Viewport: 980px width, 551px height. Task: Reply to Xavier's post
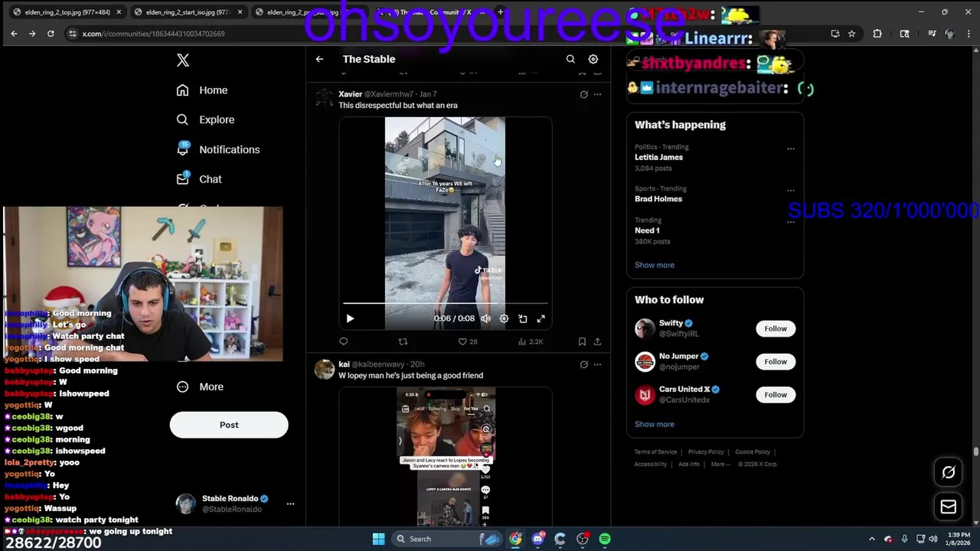click(x=343, y=341)
